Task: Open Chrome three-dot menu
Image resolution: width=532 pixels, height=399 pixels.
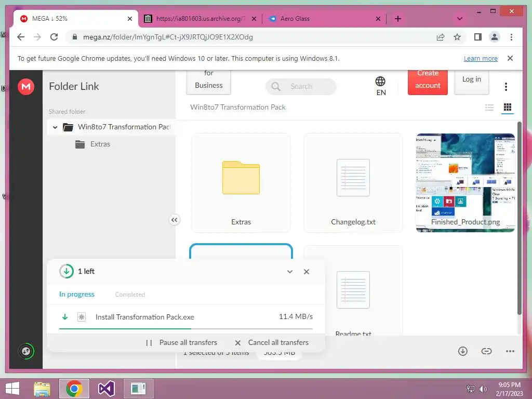Action: tap(511, 37)
